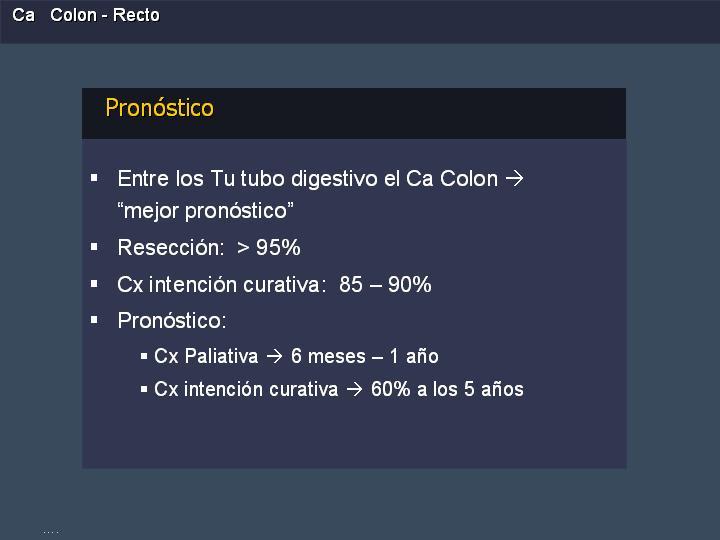720x540 pixels.
Task: Click the yellow "Pronóstico" slide title
Action: (159, 108)
